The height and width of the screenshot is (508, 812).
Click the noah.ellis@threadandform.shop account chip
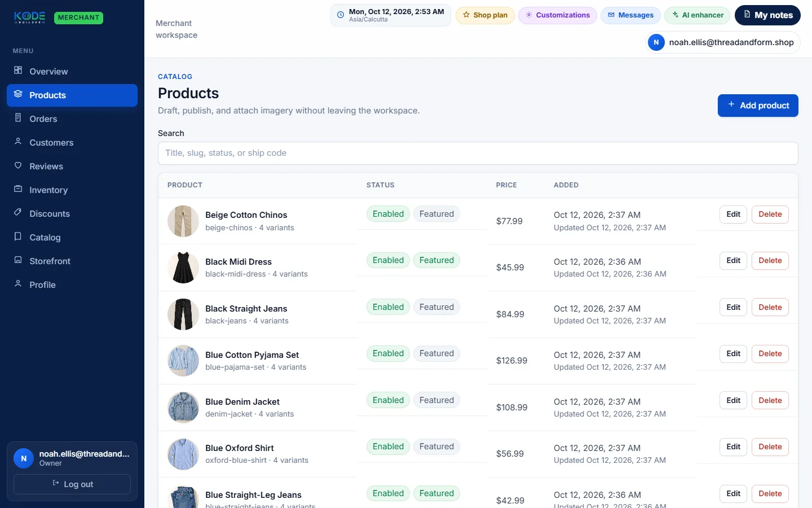[723, 42]
